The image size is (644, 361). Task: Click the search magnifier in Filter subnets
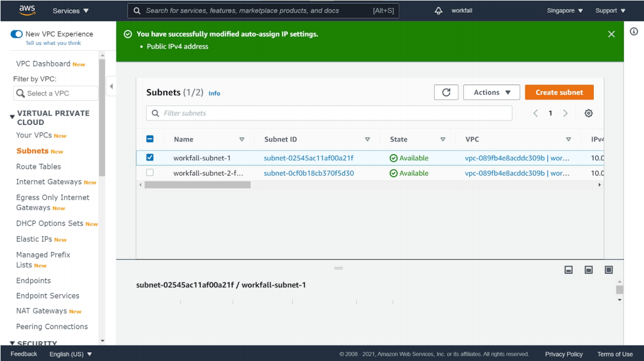[155, 113]
